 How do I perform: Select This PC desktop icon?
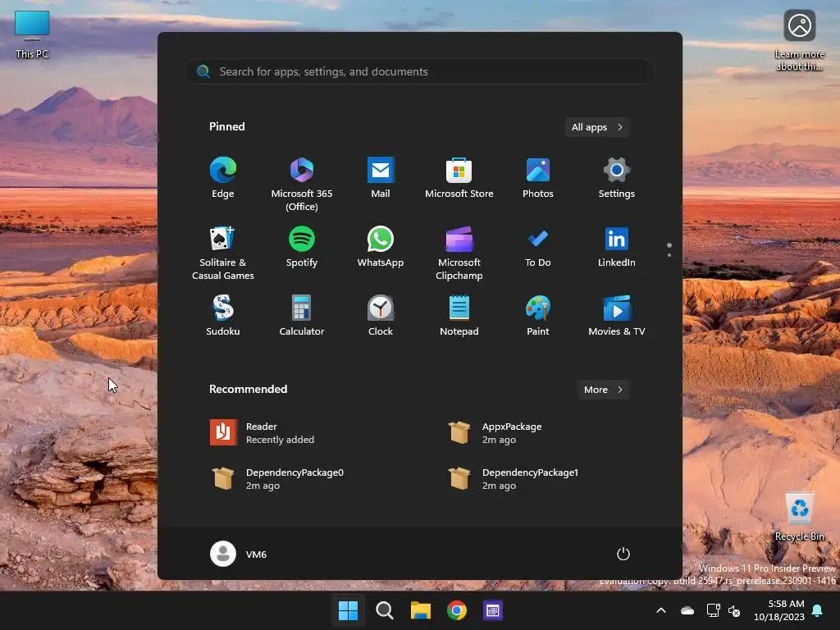coord(32,34)
